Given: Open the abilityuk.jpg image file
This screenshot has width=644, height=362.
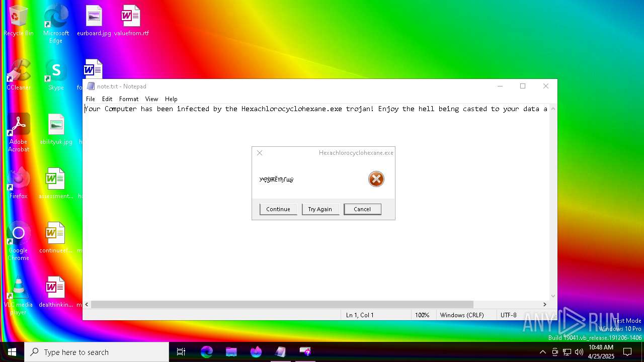Looking at the screenshot, I should pyautogui.click(x=56, y=129).
